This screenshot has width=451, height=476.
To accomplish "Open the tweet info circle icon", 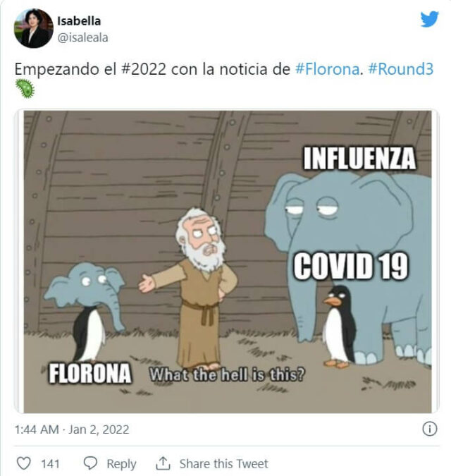I will tap(429, 429).
